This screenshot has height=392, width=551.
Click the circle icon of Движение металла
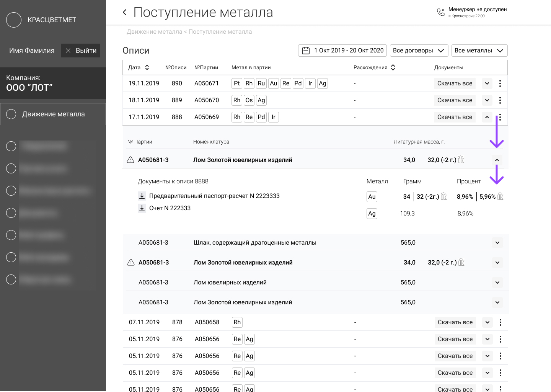[11, 114]
